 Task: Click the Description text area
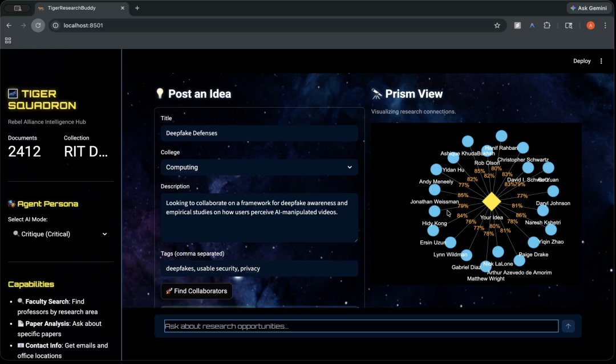click(x=260, y=218)
